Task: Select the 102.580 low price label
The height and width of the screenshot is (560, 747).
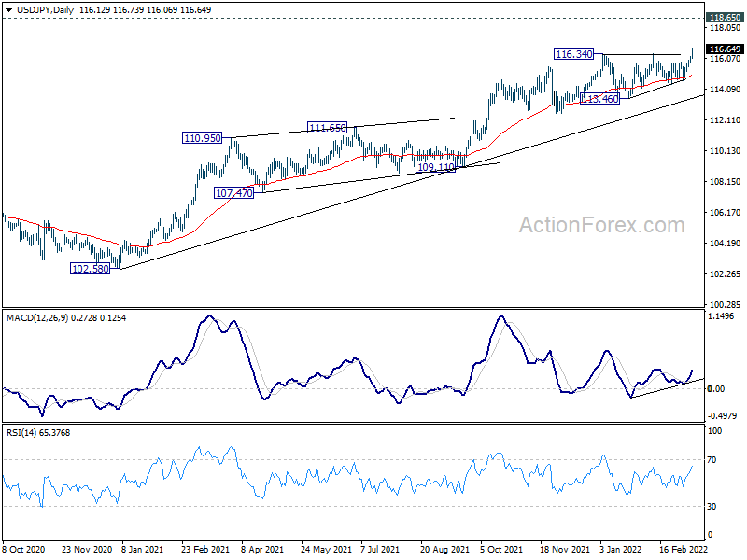Action: pos(90,269)
